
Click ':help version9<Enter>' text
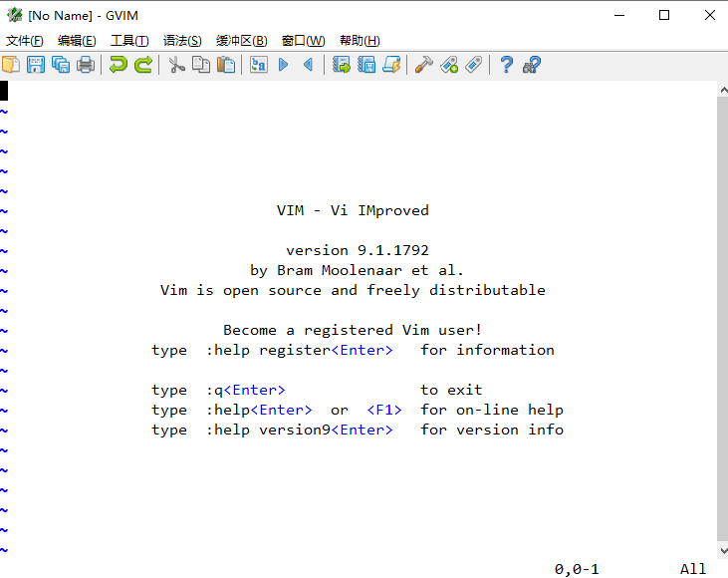(300, 430)
